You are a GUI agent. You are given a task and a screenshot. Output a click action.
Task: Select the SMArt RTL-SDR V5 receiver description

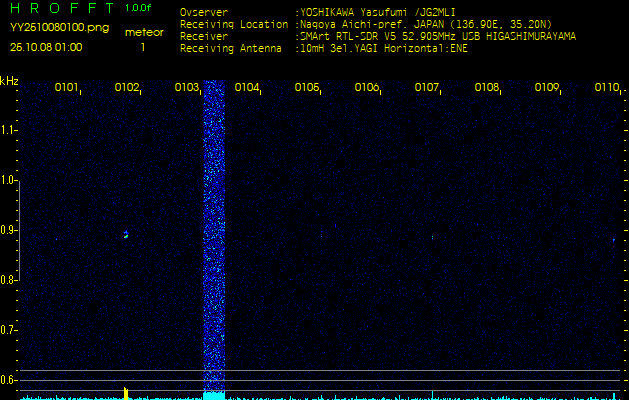pos(438,37)
